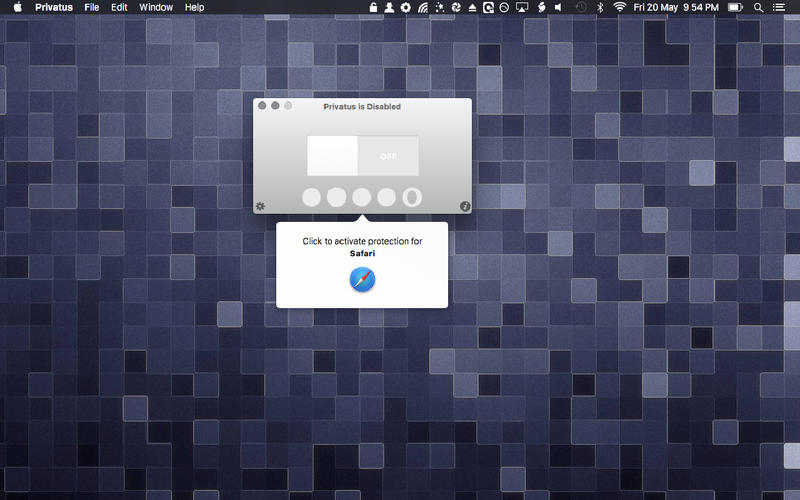The width and height of the screenshot is (800, 500).
Task: Click the battery status icon
Action: pyautogui.click(x=735, y=7)
